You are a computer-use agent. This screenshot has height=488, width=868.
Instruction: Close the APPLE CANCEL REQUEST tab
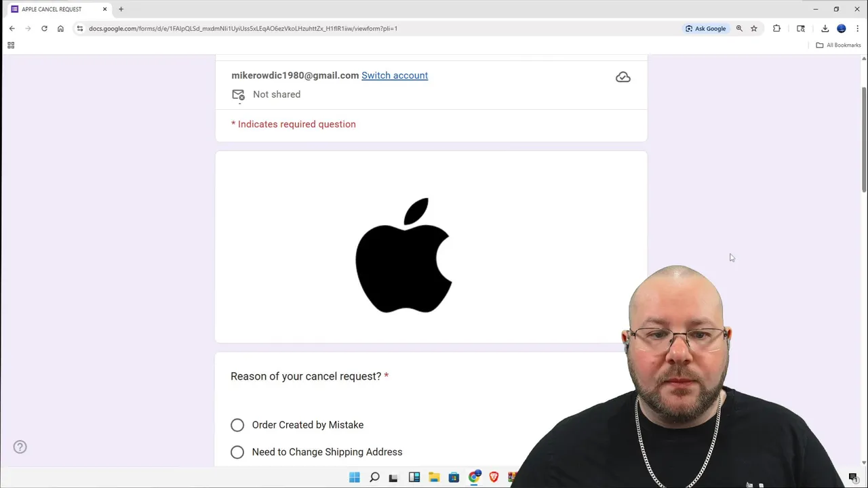pyautogui.click(x=105, y=9)
